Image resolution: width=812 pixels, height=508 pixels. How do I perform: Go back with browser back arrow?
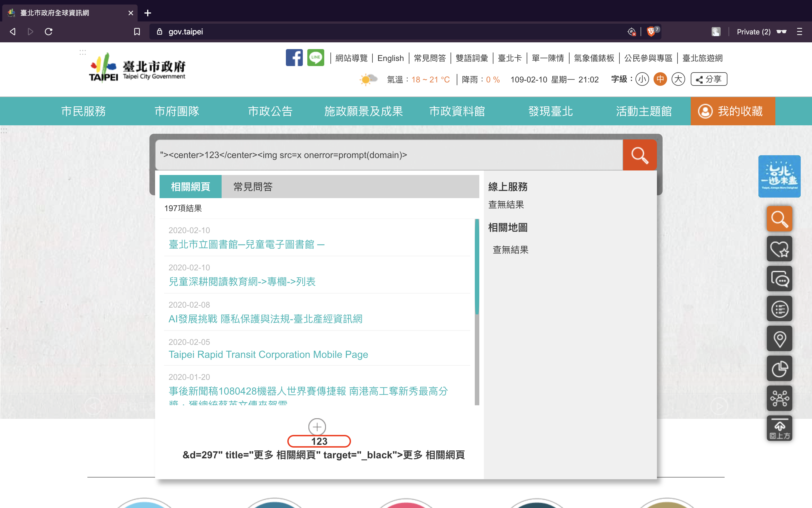(13, 32)
